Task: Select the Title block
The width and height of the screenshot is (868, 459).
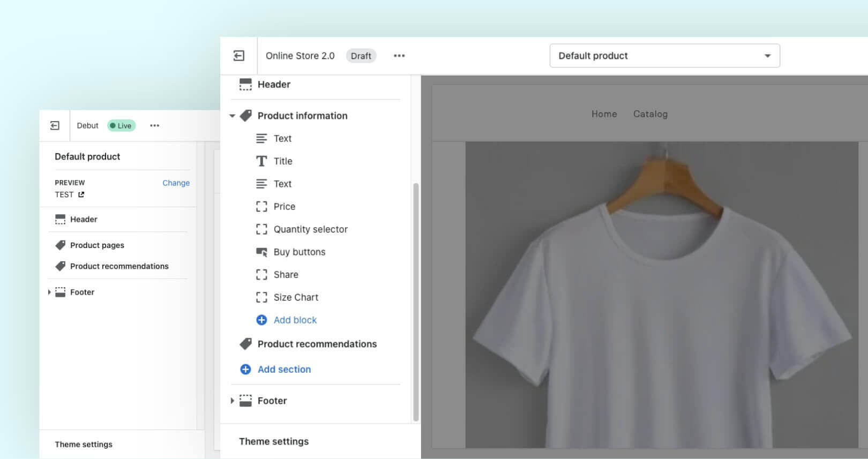Action: pos(283,161)
